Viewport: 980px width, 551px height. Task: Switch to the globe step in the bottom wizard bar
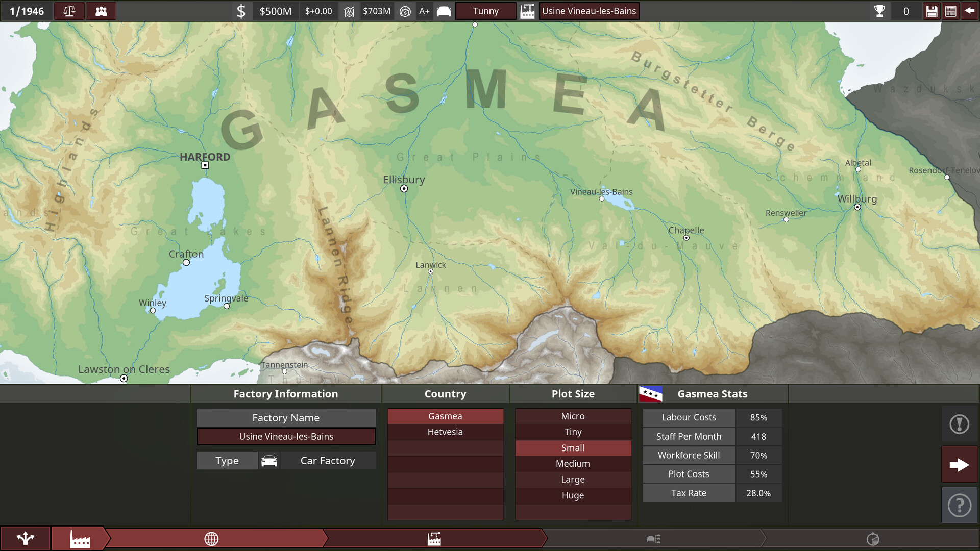point(211,538)
